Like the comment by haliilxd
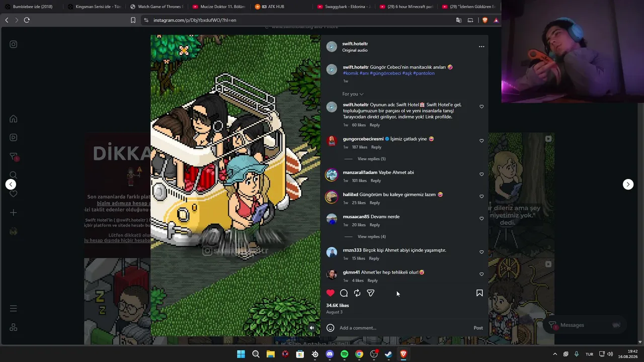Image resolution: width=644 pixels, height=362 pixels. (x=481, y=197)
